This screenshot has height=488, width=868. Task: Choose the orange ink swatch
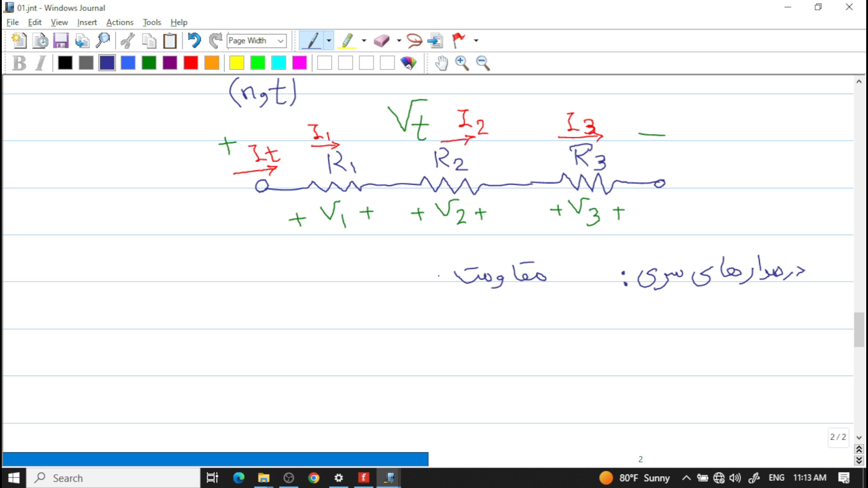coord(212,63)
